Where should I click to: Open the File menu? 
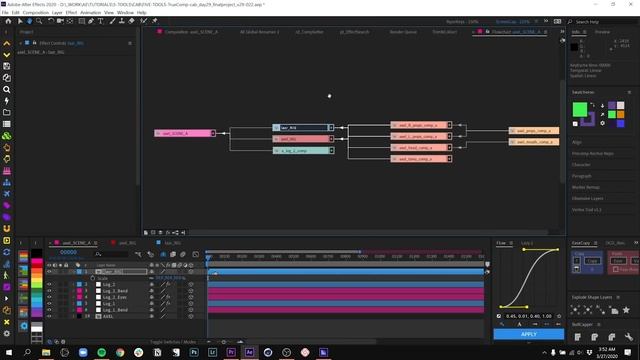tap(5, 13)
